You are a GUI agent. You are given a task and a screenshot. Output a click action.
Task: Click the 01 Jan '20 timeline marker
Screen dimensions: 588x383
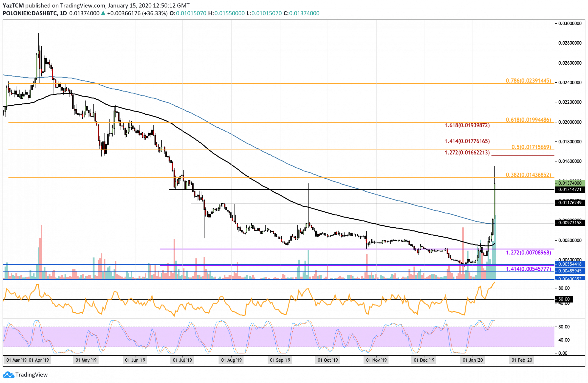pos(472,360)
